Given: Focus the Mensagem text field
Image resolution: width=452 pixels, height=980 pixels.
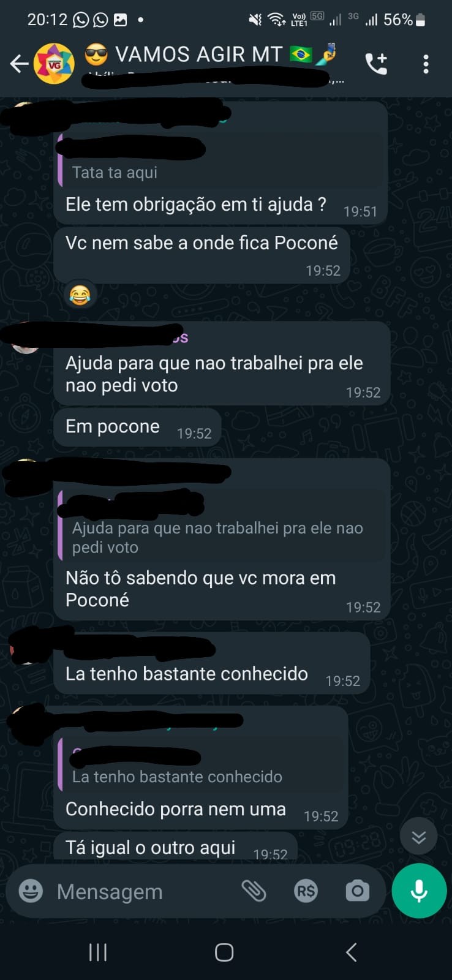Looking at the screenshot, I should point(141,891).
